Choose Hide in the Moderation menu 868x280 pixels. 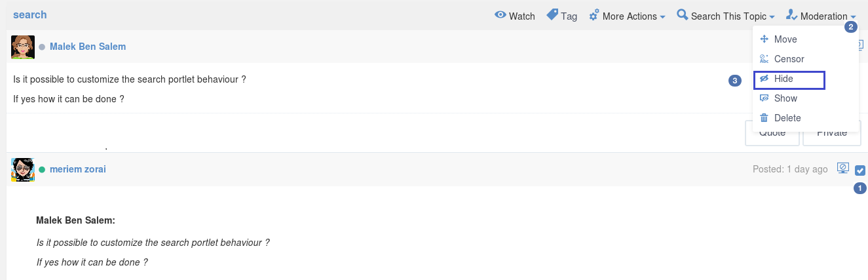[789, 79]
